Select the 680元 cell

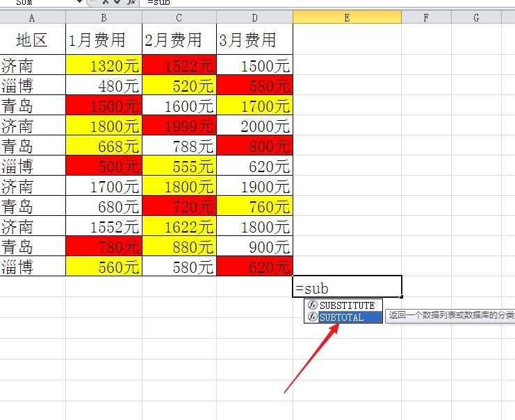104,205
